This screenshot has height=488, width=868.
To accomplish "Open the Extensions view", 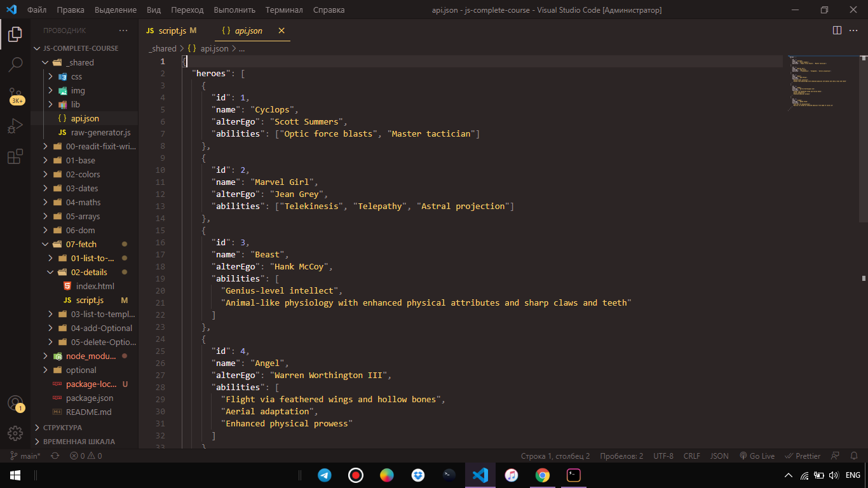I will coord(15,156).
